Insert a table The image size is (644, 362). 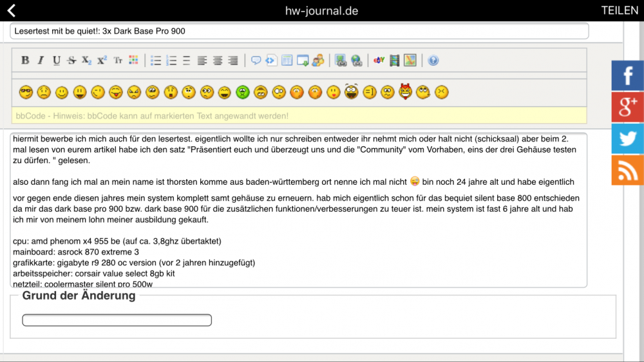coord(287,61)
